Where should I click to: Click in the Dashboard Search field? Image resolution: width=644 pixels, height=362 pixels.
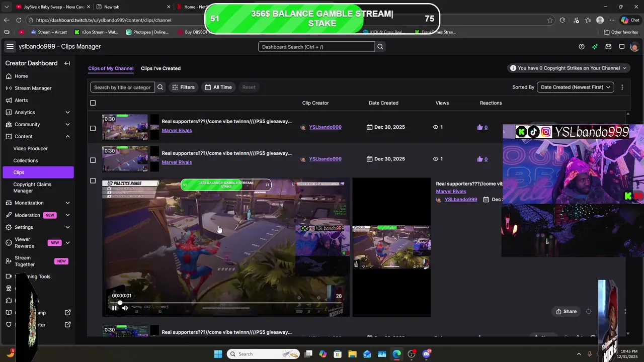point(316,47)
